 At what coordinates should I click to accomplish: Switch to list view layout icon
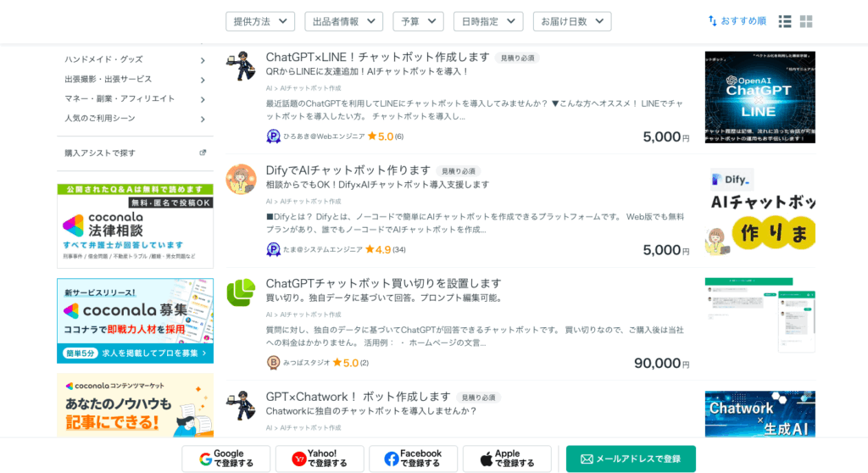[x=784, y=21]
